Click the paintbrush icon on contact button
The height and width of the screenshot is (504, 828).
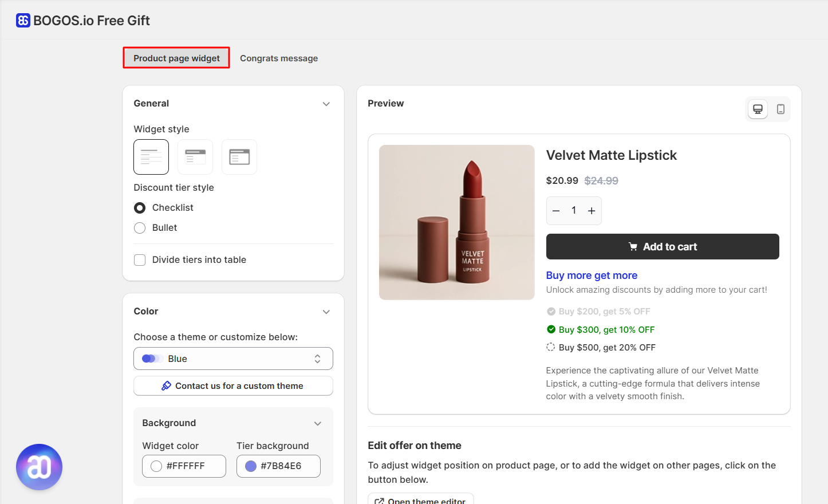point(166,385)
